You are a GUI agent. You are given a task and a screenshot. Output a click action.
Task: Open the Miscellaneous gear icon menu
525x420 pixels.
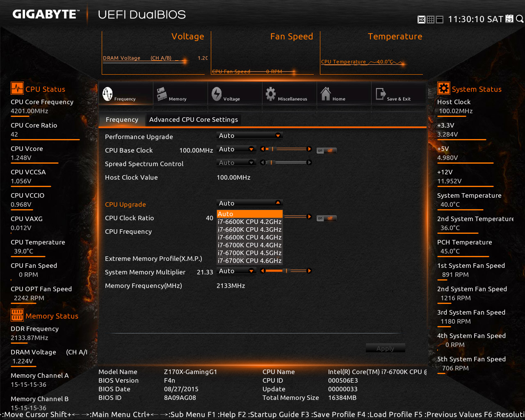point(271,94)
